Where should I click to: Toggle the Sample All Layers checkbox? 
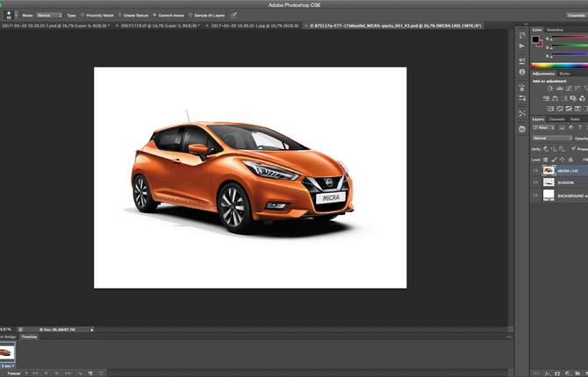[x=190, y=16]
